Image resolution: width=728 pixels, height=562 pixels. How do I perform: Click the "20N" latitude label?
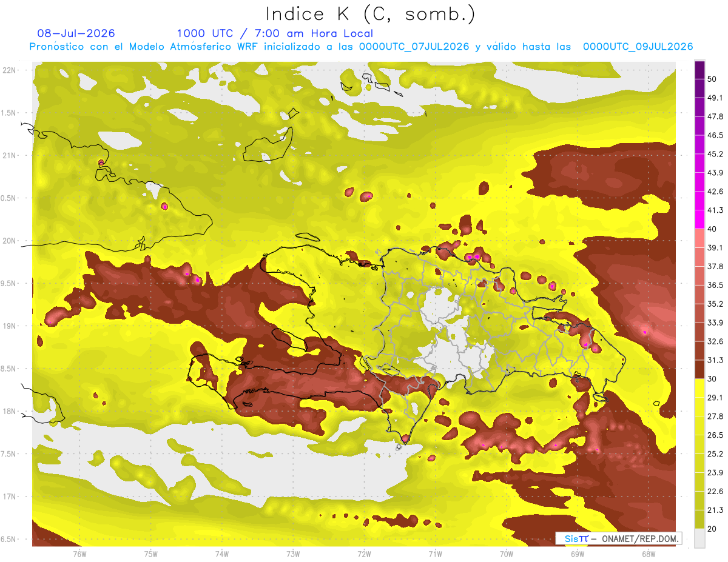(x=8, y=241)
